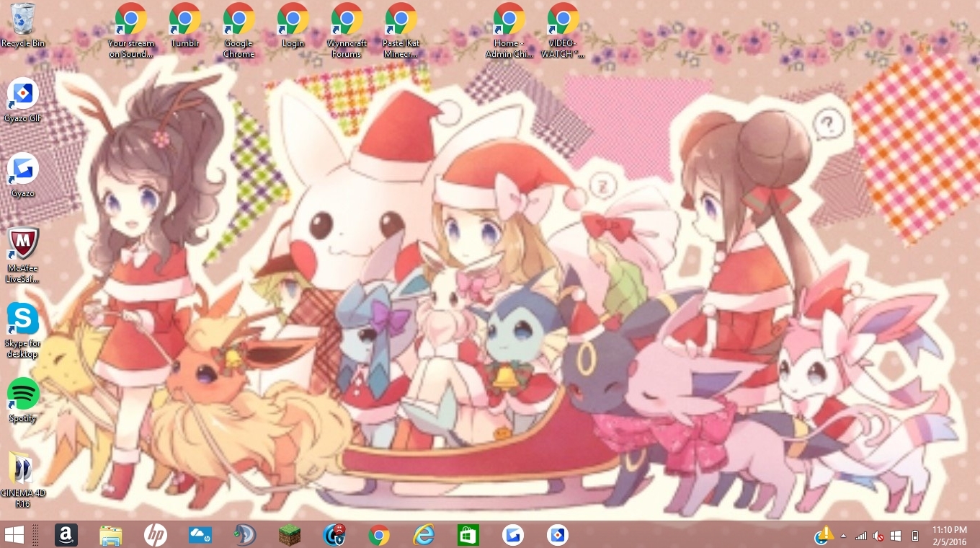Click the Minecraft grass block taskbar icon
980x548 pixels.
pos(290,535)
